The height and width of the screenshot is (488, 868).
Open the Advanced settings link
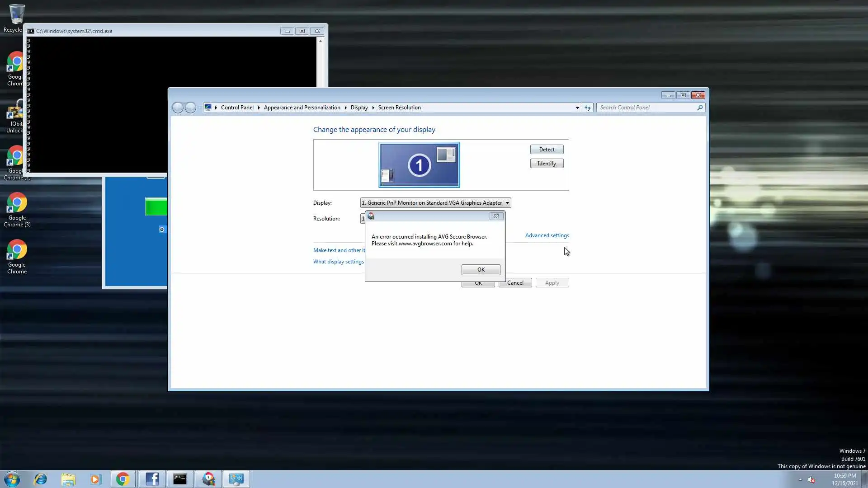tap(547, 235)
